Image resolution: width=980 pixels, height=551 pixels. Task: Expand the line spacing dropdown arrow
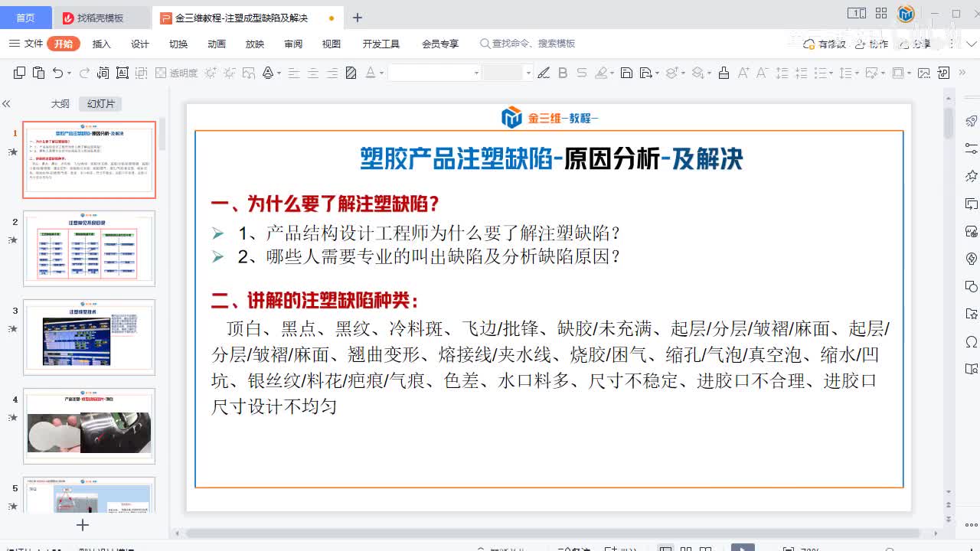tap(857, 73)
